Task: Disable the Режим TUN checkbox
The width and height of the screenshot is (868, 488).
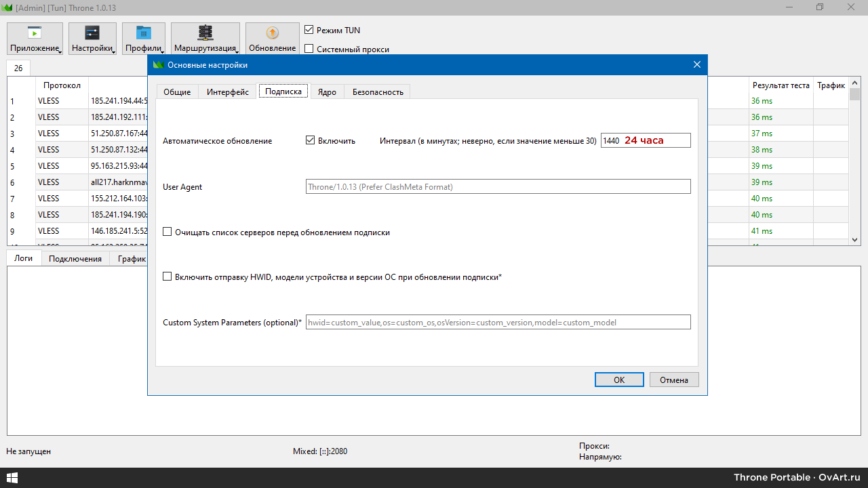Action: pyautogui.click(x=309, y=30)
